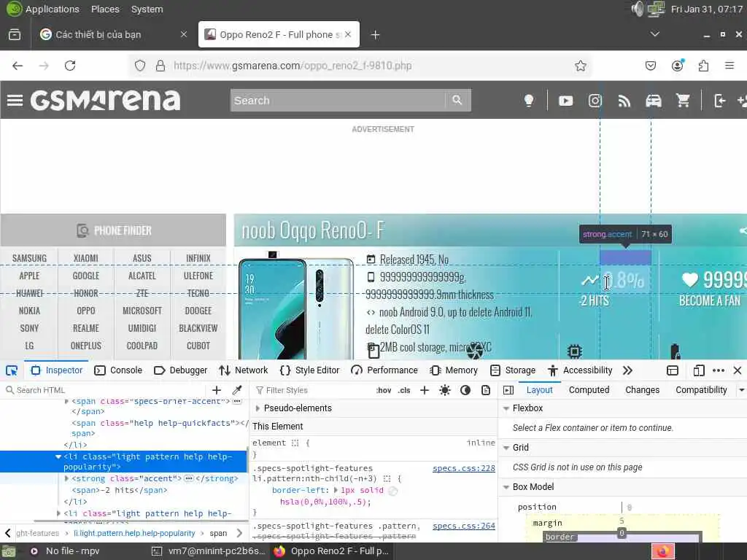The width and height of the screenshot is (747, 560).
Task: Switch to the Memory tab
Action: point(454,370)
